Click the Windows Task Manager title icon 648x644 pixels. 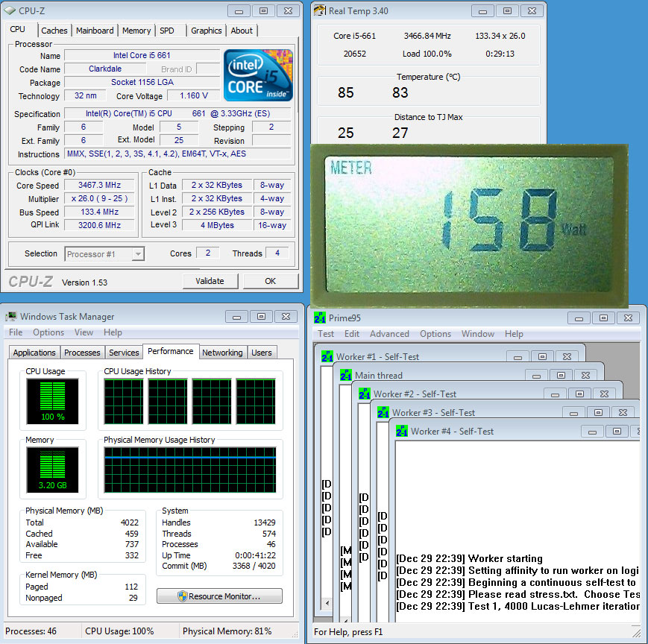pyautogui.click(x=11, y=317)
